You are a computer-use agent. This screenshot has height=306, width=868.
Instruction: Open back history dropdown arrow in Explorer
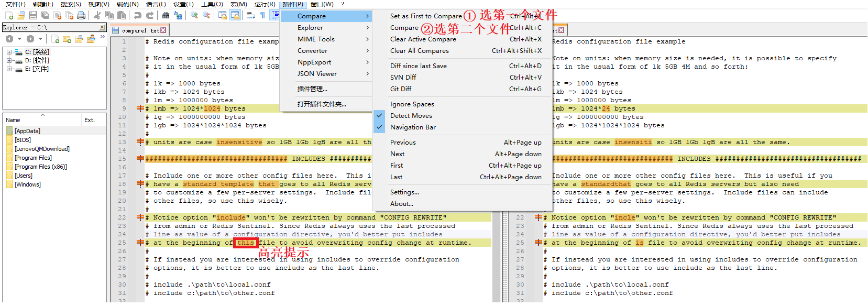coord(19,39)
